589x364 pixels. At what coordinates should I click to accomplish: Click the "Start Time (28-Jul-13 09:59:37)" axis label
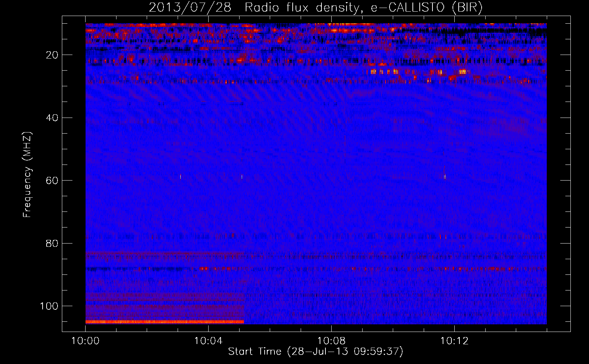(x=316, y=352)
